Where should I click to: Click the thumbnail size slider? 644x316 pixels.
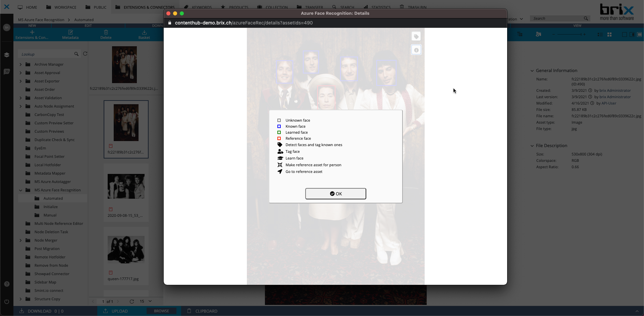coord(569,34)
